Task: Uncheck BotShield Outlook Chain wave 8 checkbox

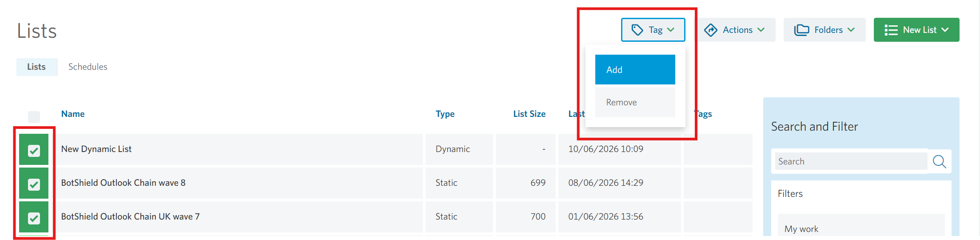Action: [x=34, y=184]
